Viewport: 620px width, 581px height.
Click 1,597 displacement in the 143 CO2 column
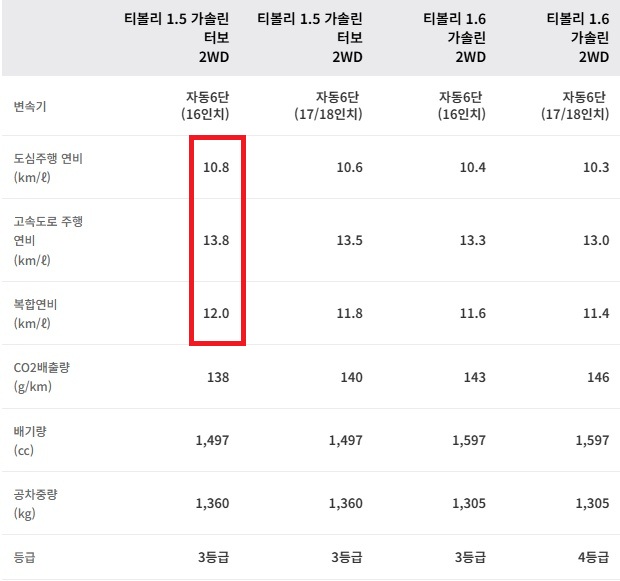469,440
